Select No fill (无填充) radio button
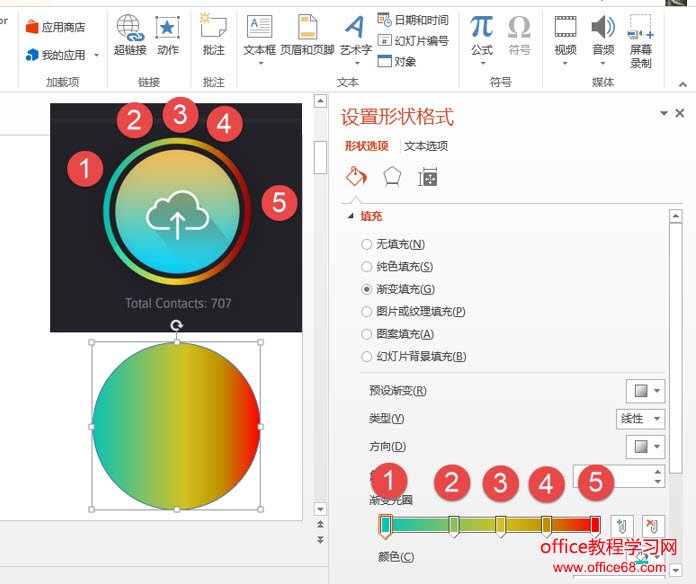The height and width of the screenshot is (584, 696). click(x=367, y=244)
